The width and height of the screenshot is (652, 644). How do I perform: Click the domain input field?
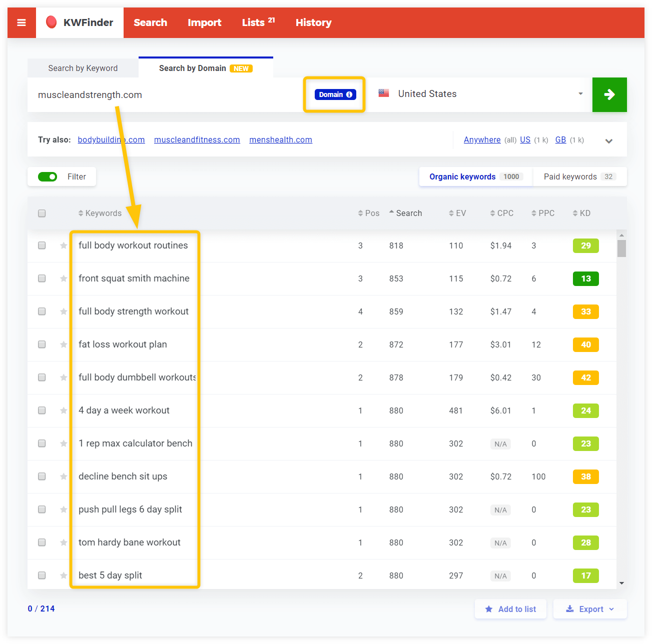[x=165, y=94]
